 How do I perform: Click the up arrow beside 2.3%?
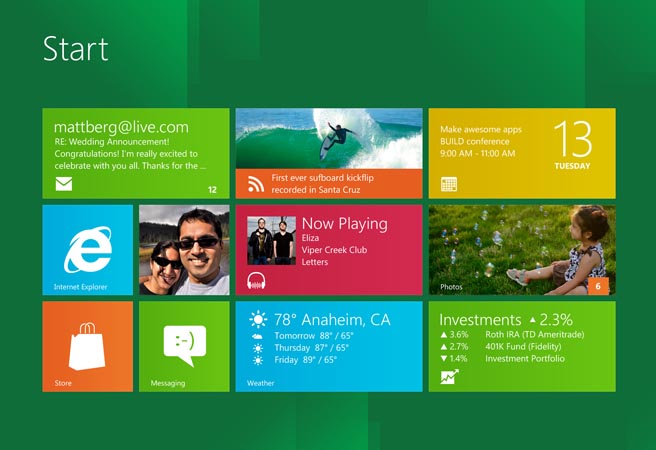[533, 320]
